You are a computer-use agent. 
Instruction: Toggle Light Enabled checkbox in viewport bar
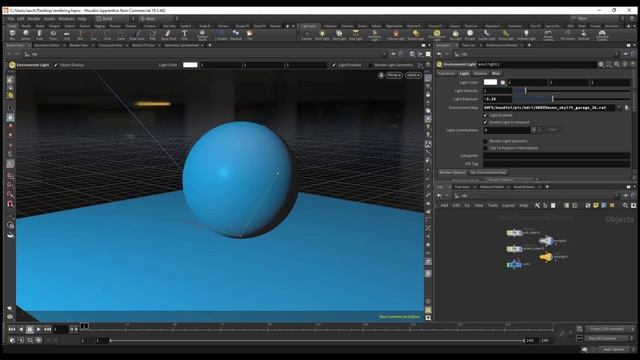334,65
